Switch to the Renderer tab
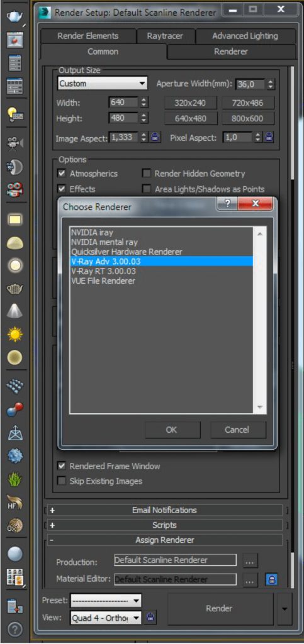This screenshot has width=304, height=644. pos(231,52)
